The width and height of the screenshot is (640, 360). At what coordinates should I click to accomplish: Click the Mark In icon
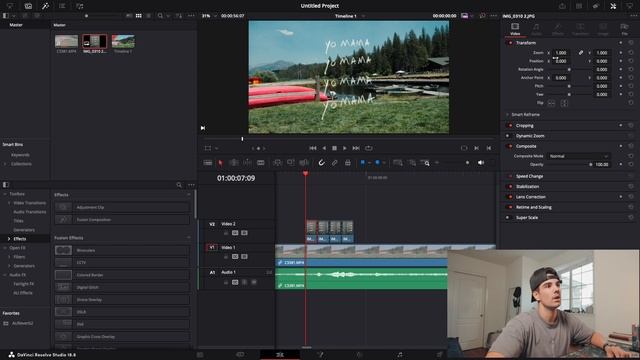tap(476, 148)
